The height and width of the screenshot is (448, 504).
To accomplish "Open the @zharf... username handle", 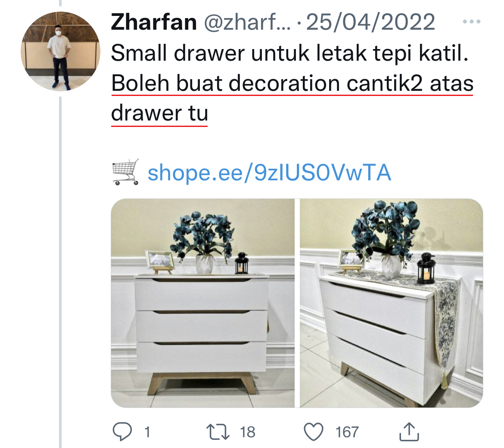I will tap(247, 22).
